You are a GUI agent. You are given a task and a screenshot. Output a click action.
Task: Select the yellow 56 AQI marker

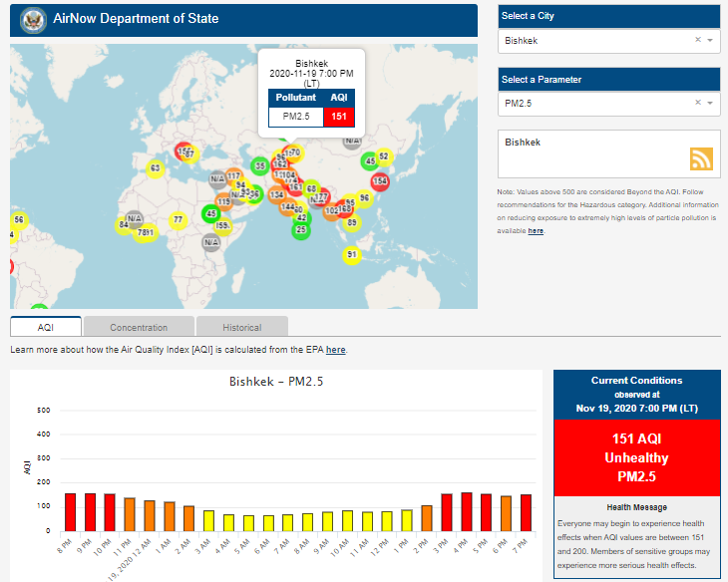18,219
